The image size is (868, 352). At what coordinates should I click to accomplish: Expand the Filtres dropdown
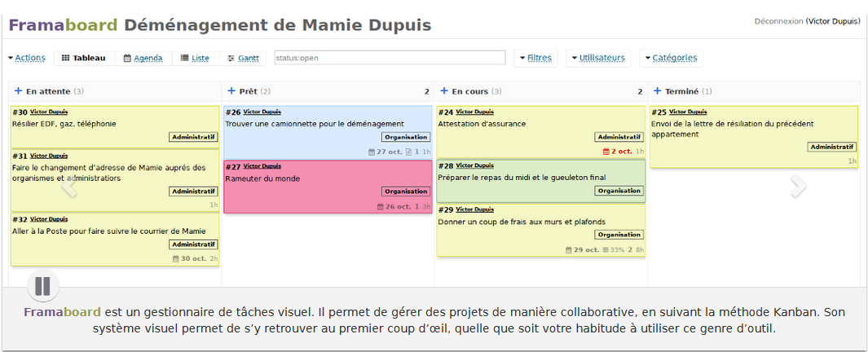tap(535, 58)
